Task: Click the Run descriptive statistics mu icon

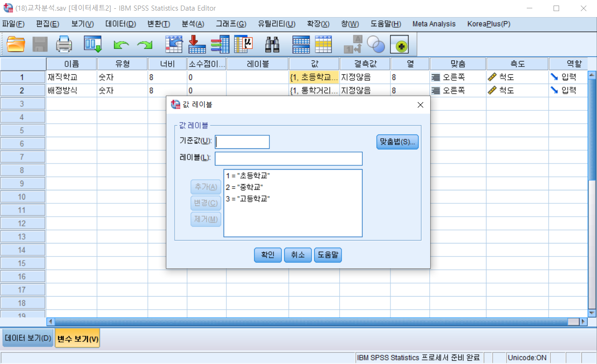Action: [x=244, y=45]
